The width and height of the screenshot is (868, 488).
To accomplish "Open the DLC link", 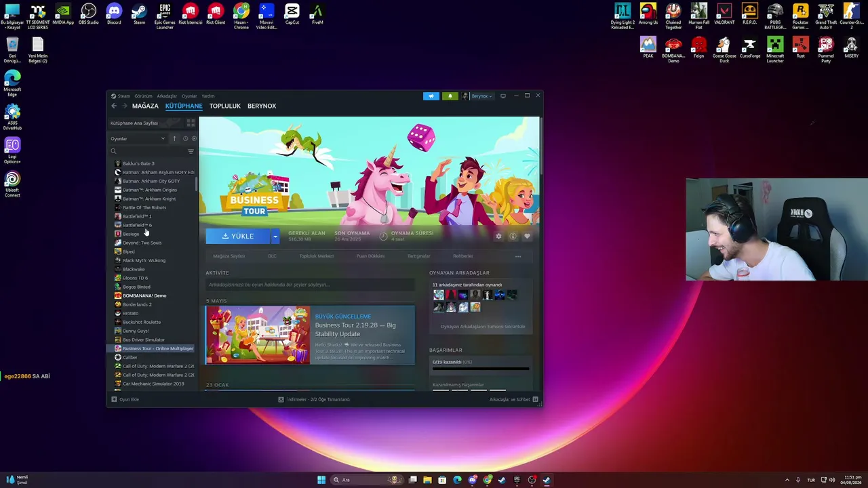I will pyautogui.click(x=272, y=256).
